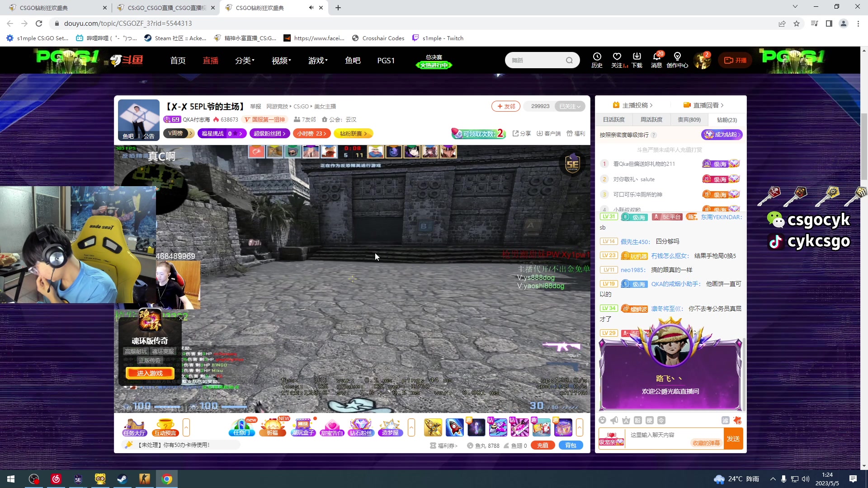Viewport: 868px width, 488px height.
Task: Open the 祈福 lantern icon
Action: click(x=273, y=427)
